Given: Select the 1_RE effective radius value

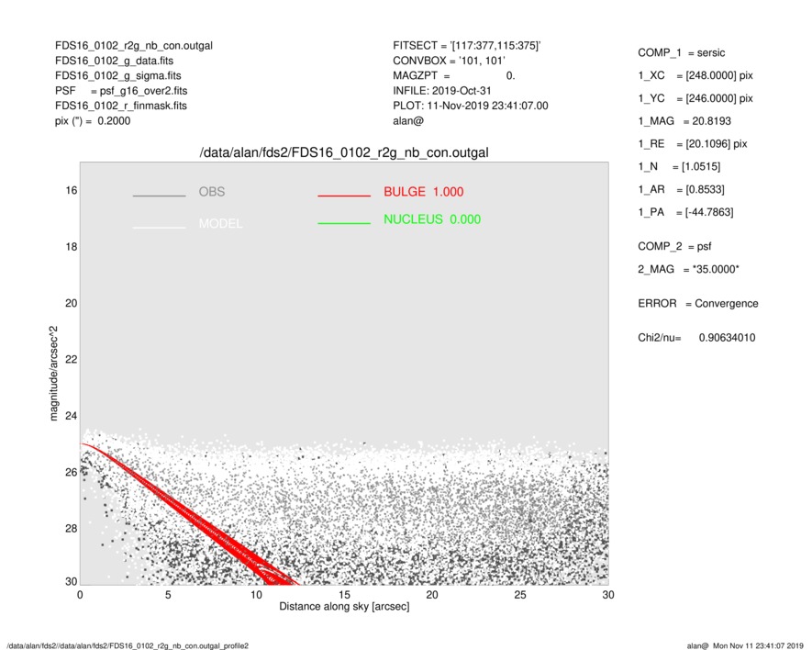Looking at the screenshot, I should pos(711,144).
